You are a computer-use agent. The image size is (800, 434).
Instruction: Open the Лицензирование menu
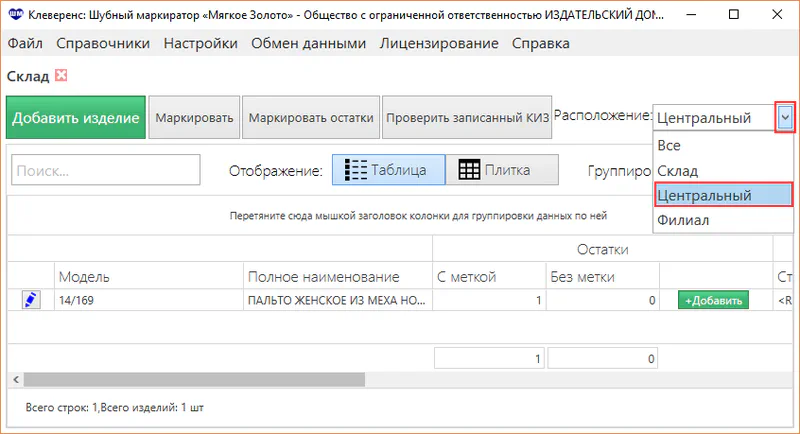[439, 43]
